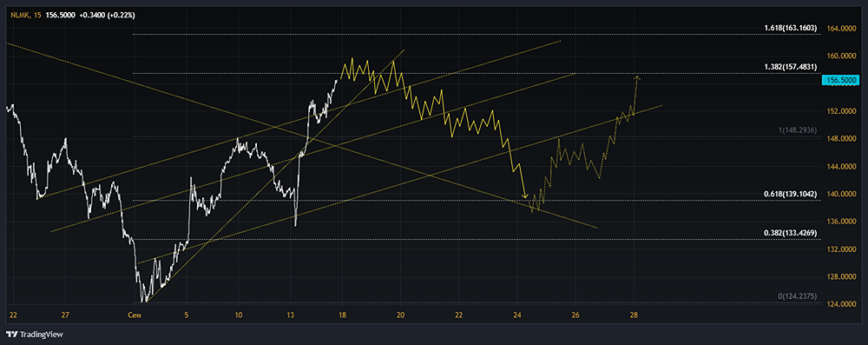Click the 1.382(157.4831) Fibonacci label
The height and width of the screenshot is (345, 868).
(x=791, y=67)
